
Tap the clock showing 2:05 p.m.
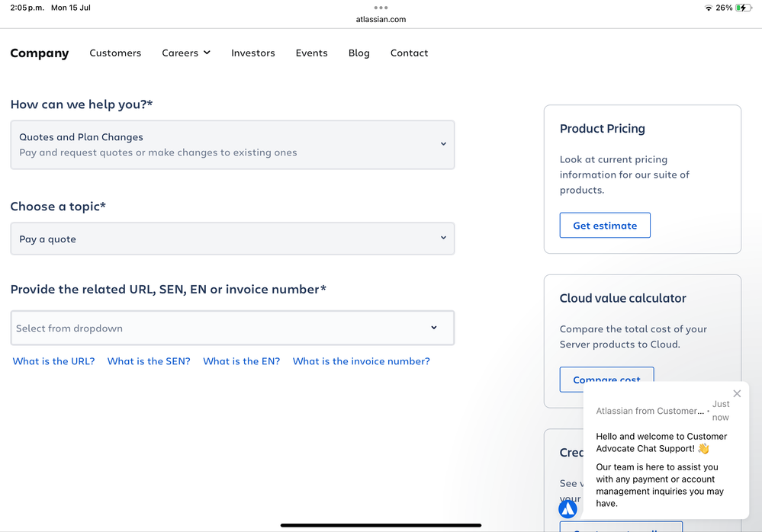pyautogui.click(x=27, y=8)
